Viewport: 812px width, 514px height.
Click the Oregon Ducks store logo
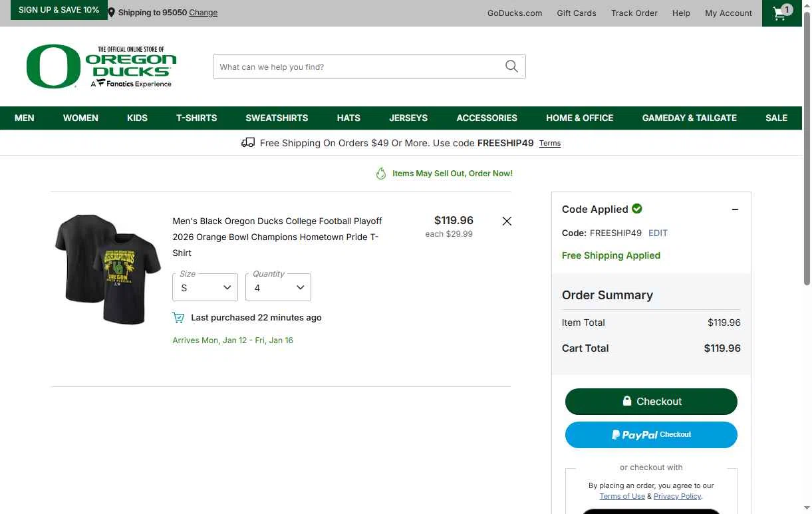(101, 66)
